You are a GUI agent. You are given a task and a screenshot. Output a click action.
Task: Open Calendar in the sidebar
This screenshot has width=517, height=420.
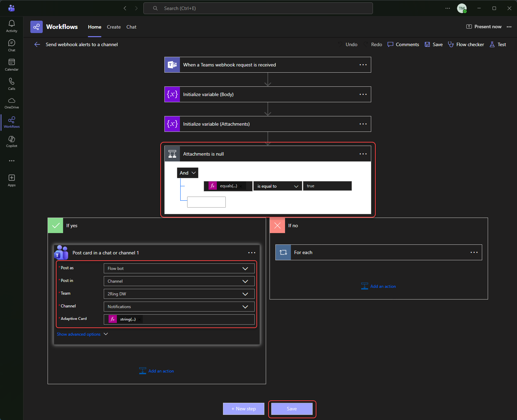(x=11, y=65)
